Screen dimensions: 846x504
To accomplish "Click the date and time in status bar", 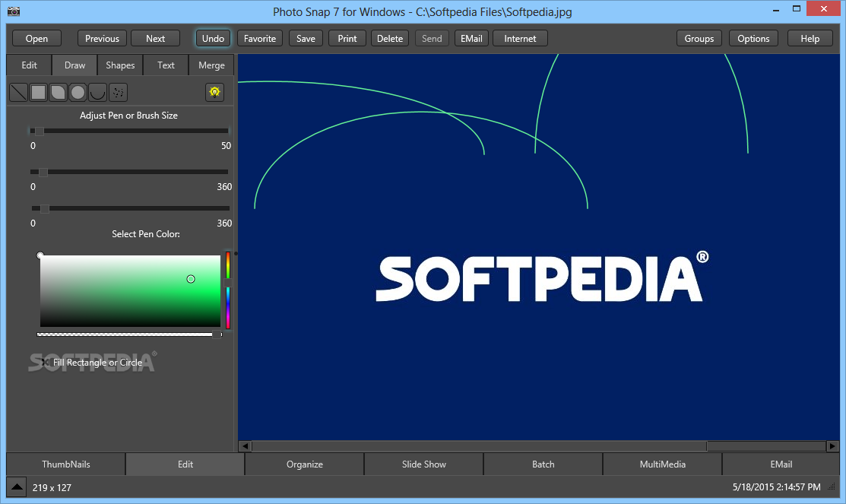I will [776, 487].
